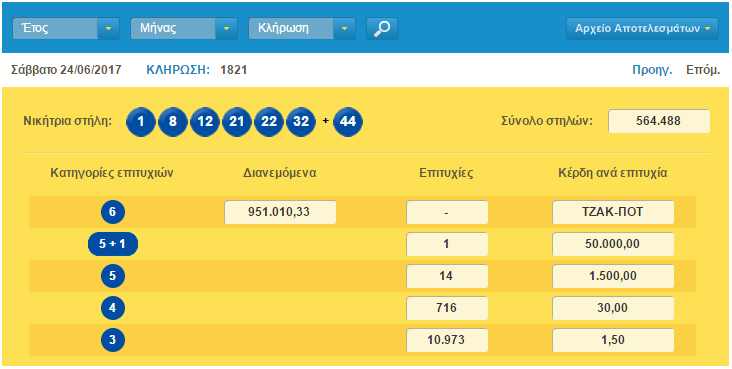The image size is (732, 369).
Task: Select winning number ball 21
Action: [237, 121]
